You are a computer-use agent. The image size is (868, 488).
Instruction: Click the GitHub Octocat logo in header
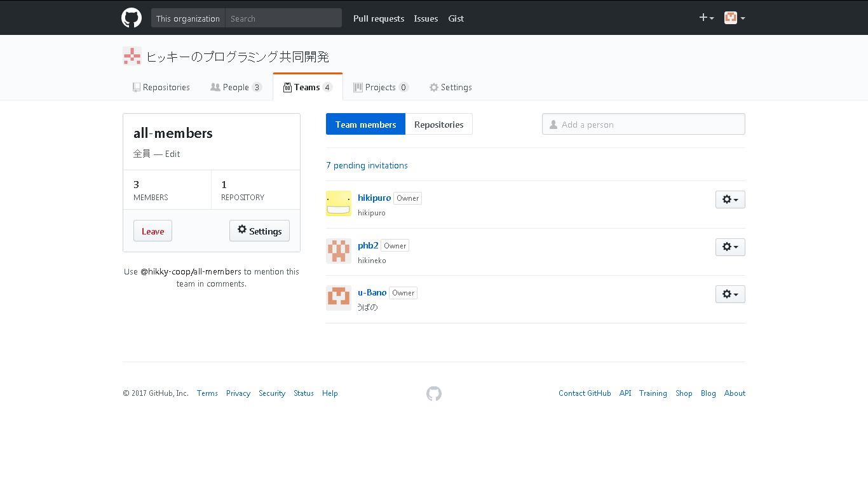[x=132, y=18]
